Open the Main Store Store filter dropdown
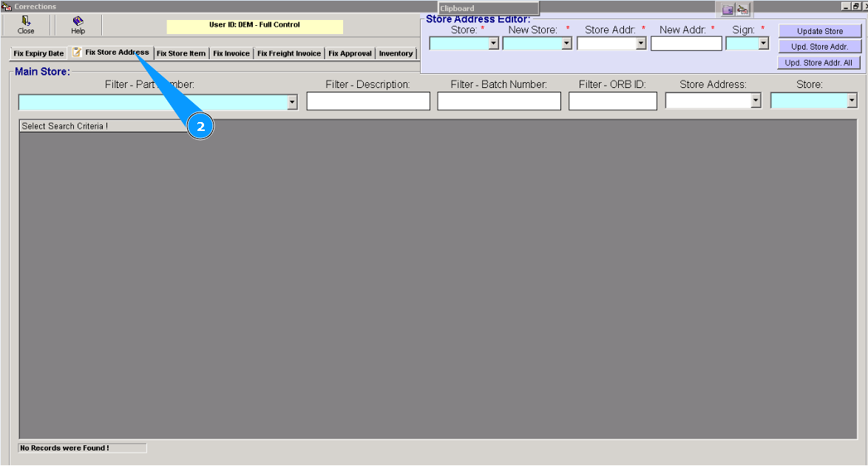The height and width of the screenshot is (466, 868). click(852, 101)
